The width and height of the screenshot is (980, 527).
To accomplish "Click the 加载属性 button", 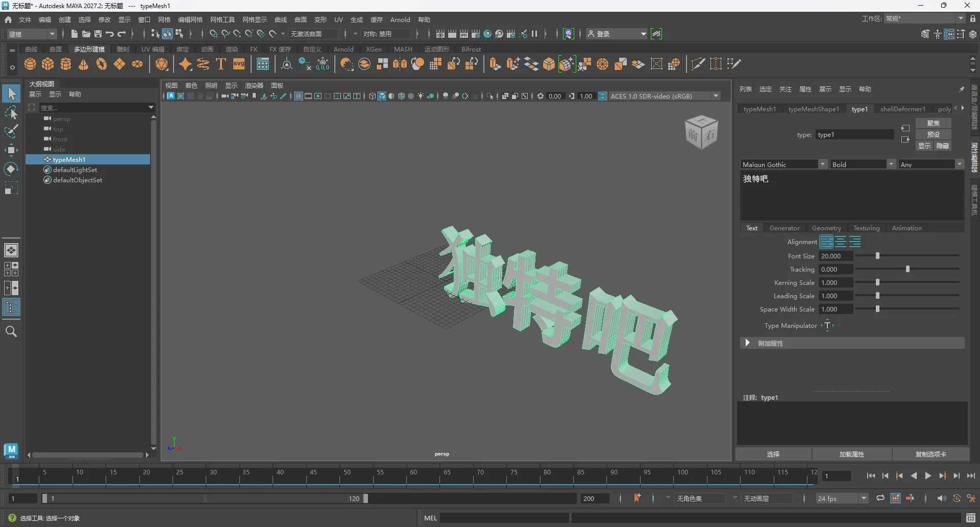I will [x=852, y=454].
